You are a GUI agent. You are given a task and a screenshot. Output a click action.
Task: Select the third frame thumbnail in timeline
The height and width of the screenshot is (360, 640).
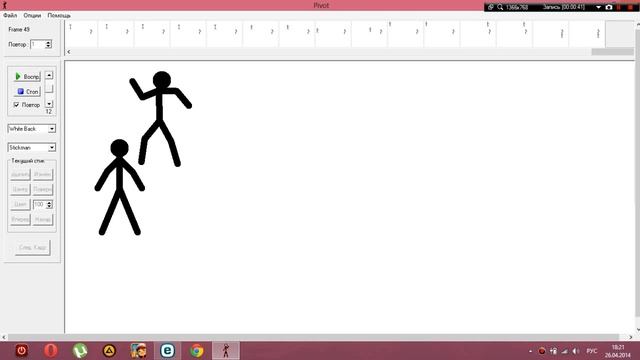point(152,34)
